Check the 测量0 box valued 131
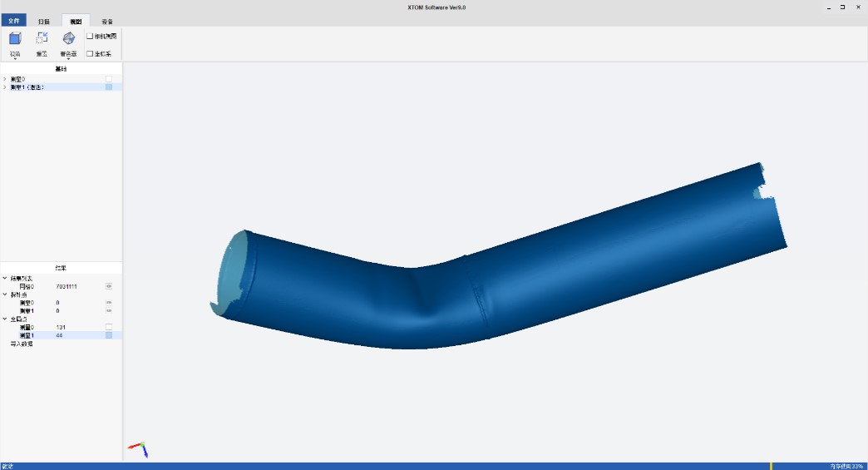The height and width of the screenshot is (470, 868). [x=108, y=327]
